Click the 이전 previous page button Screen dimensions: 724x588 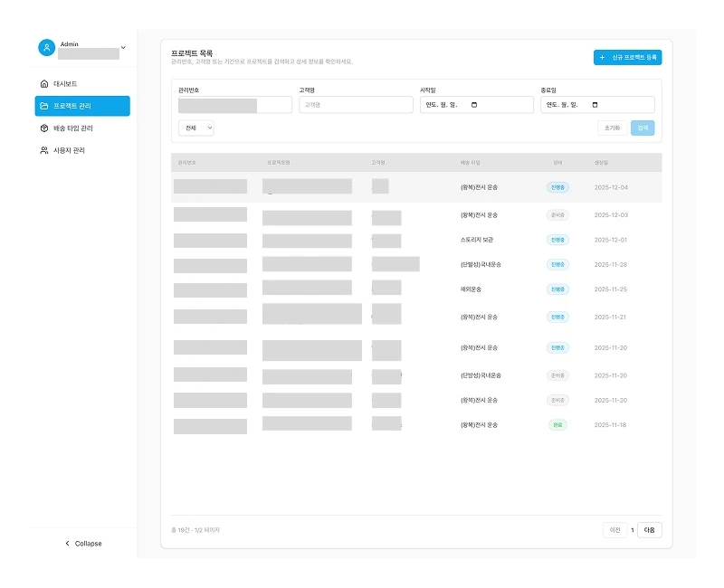pyautogui.click(x=615, y=530)
